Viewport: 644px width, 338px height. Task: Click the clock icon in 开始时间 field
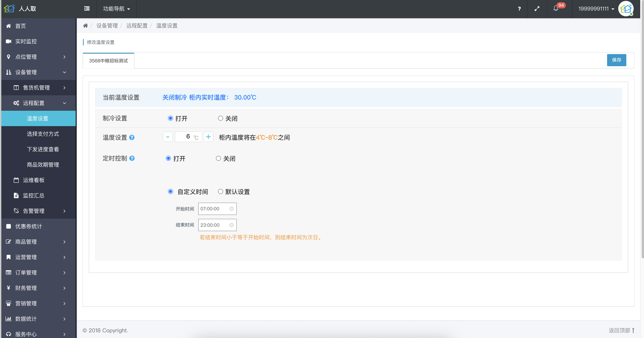pos(231,209)
